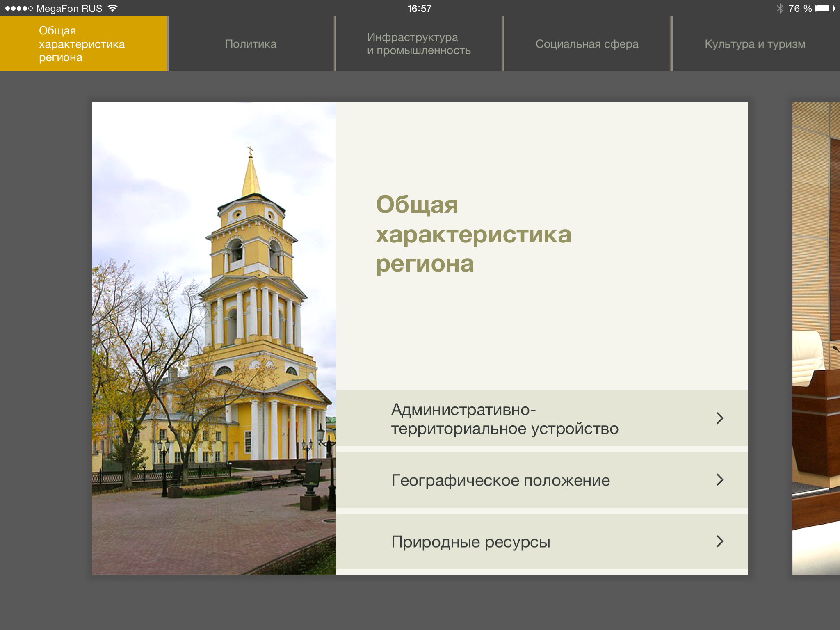Open Географическое положение section
Viewport: 840px width, 630px height.
point(500,480)
